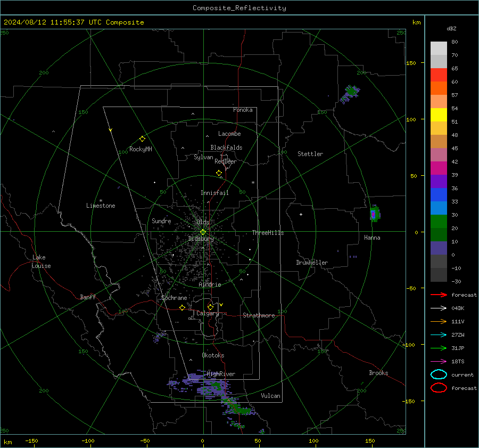Click the asterisk marker above Limestone
Screen dimensions: 479x448
pyautogui.click(x=101, y=201)
